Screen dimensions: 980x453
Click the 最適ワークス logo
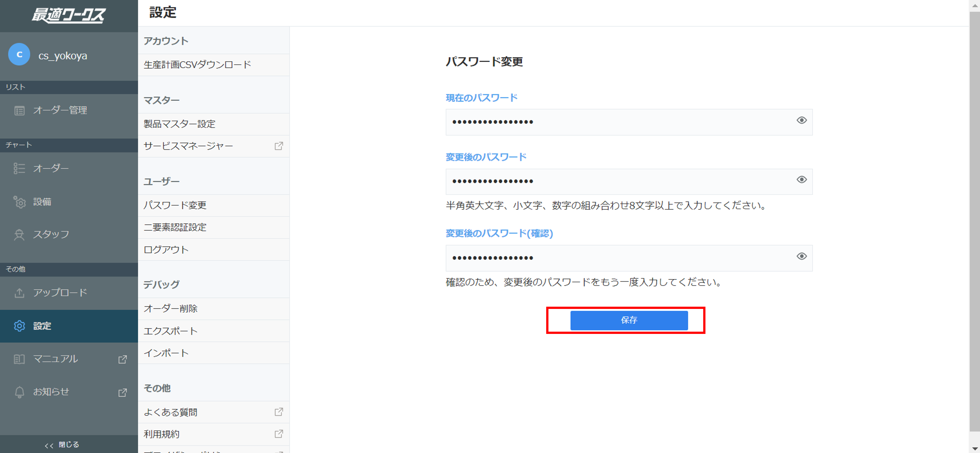68,15
